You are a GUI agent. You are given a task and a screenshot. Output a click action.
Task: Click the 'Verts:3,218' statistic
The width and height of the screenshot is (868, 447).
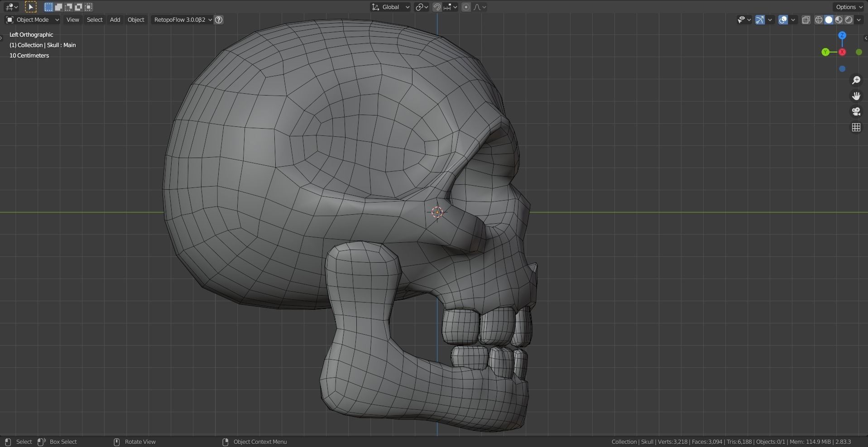click(672, 442)
